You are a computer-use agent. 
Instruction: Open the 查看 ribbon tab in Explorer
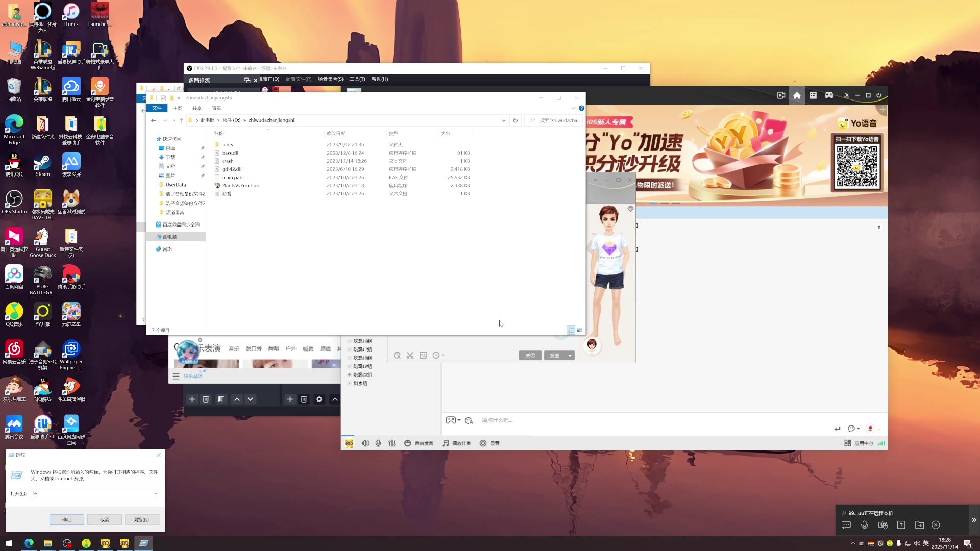point(216,108)
